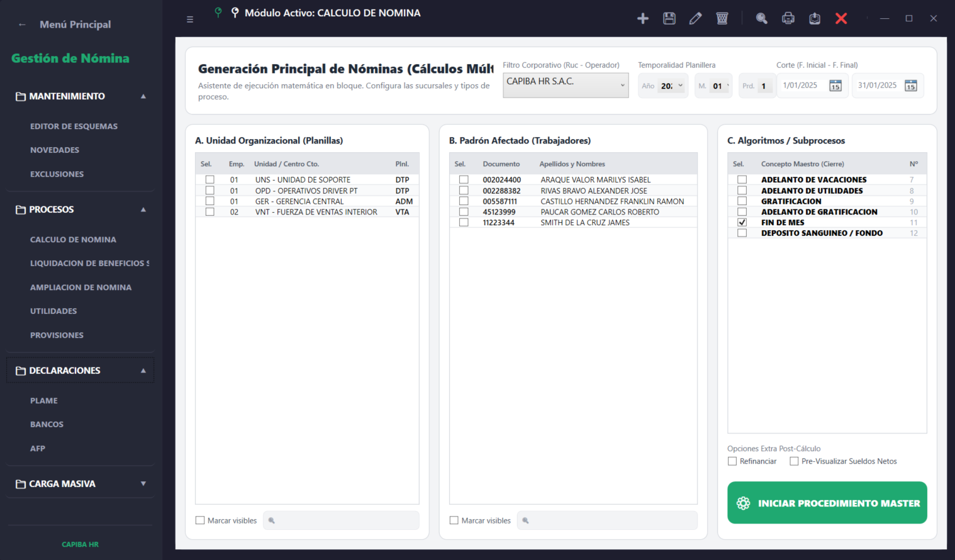Open LIQUIDACION DE BENEFICIOS menu item
Image resolution: width=955 pixels, height=560 pixels.
click(x=90, y=264)
